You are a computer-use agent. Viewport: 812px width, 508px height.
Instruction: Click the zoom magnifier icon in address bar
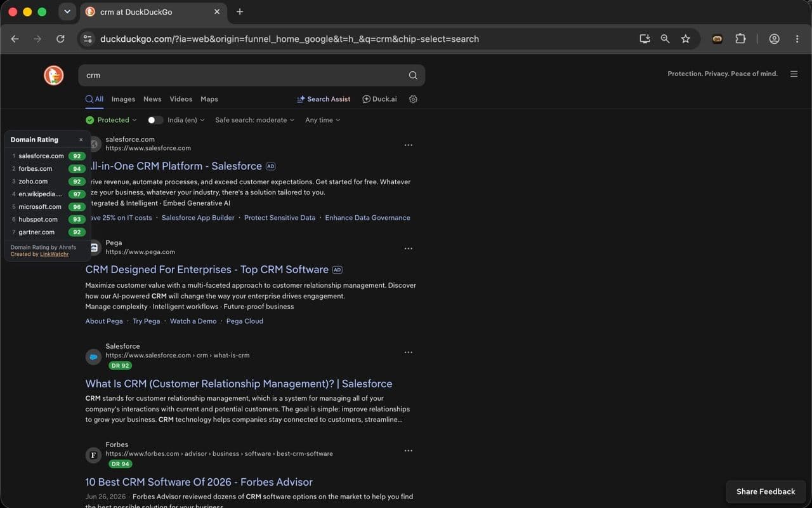tap(665, 39)
